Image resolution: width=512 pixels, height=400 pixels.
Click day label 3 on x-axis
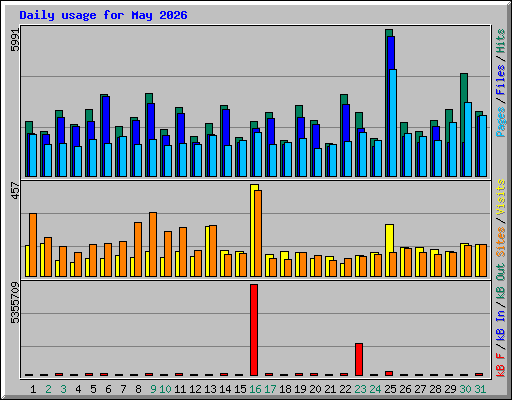[x=63, y=389]
